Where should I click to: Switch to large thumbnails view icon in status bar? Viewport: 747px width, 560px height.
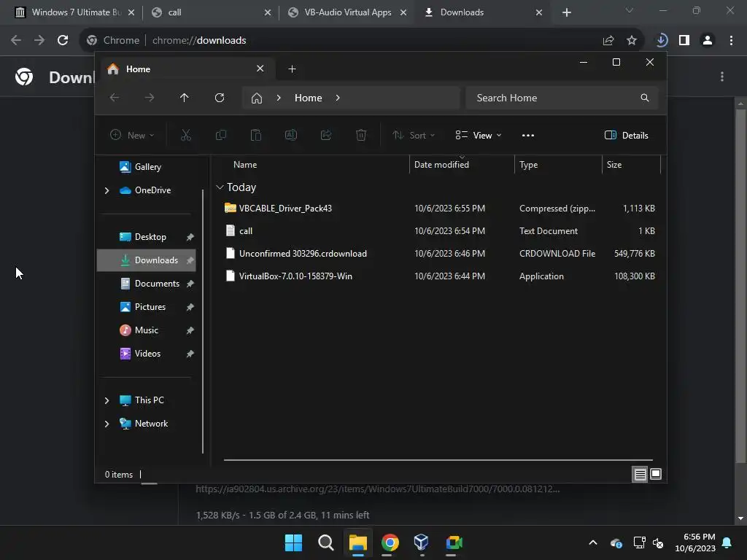click(656, 474)
